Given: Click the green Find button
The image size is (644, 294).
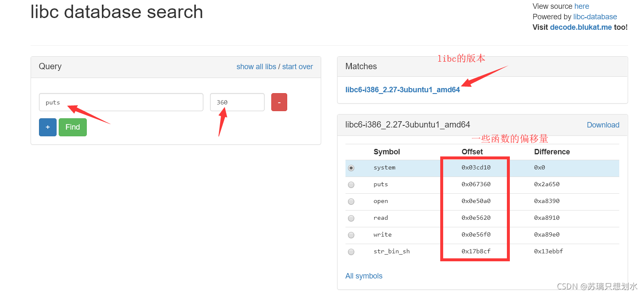Looking at the screenshot, I should coord(73,127).
